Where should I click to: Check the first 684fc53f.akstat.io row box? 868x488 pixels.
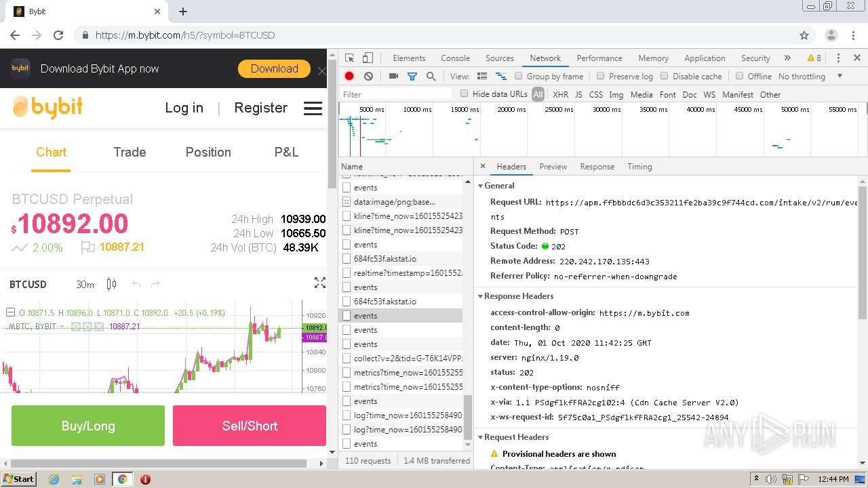347,259
